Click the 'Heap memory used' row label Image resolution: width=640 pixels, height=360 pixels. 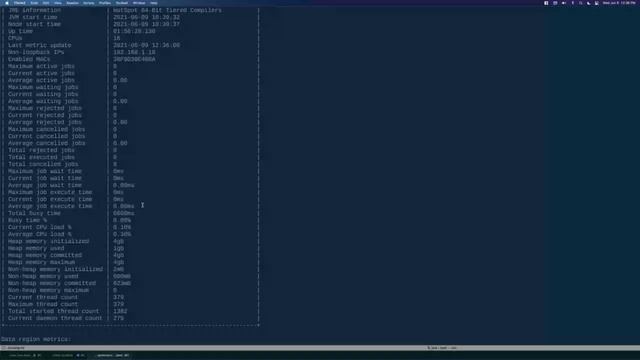pyautogui.click(x=36, y=248)
